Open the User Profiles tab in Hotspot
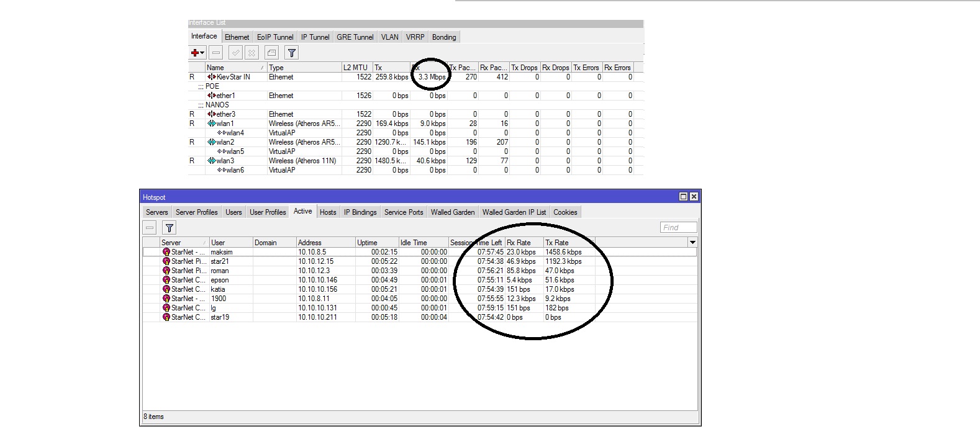Viewport: 980px width, 442px height. pos(268,212)
